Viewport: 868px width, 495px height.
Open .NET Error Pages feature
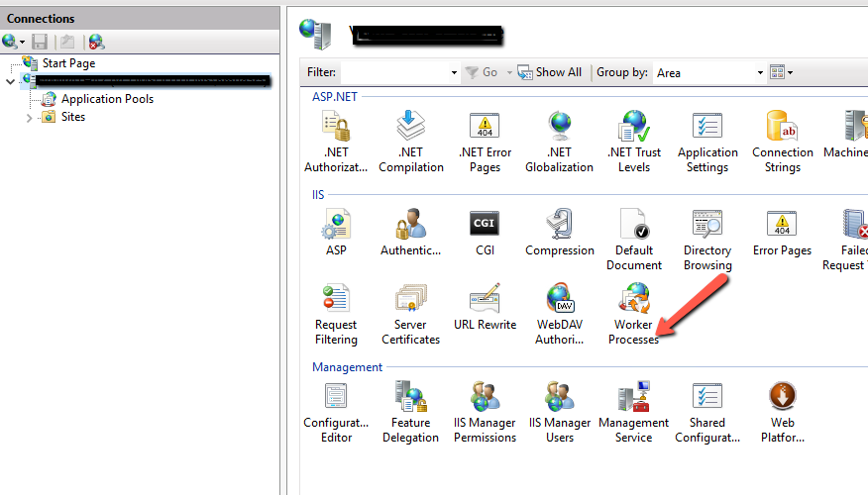click(485, 142)
